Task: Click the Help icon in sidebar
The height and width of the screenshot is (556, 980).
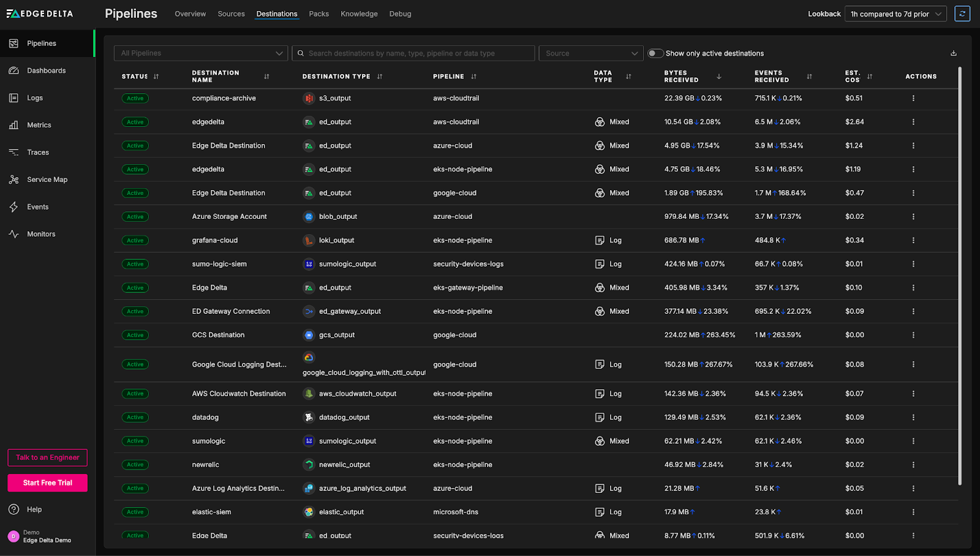Action: point(13,509)
